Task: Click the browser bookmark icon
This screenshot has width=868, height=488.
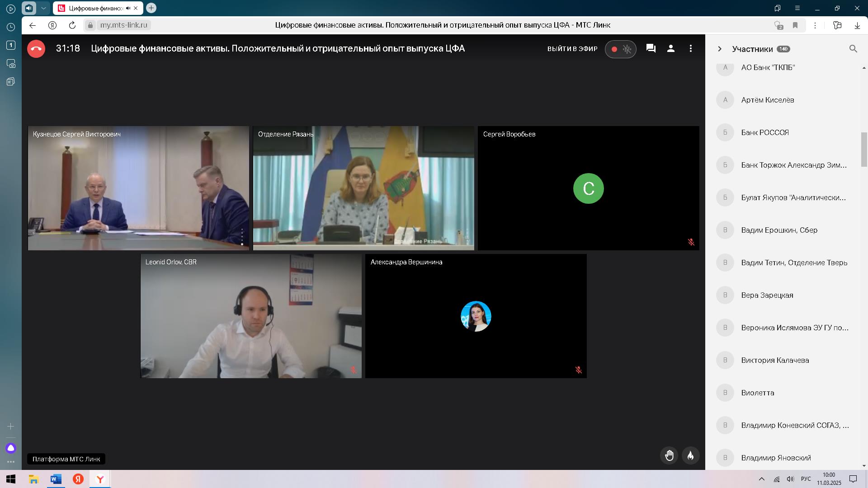Action: click(x=795, y=25)
